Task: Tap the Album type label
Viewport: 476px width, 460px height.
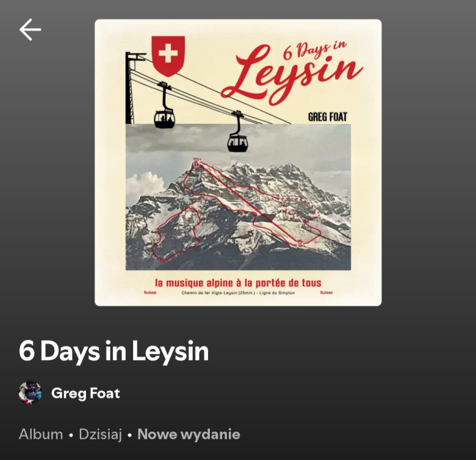Action: [x=41, y=434]
